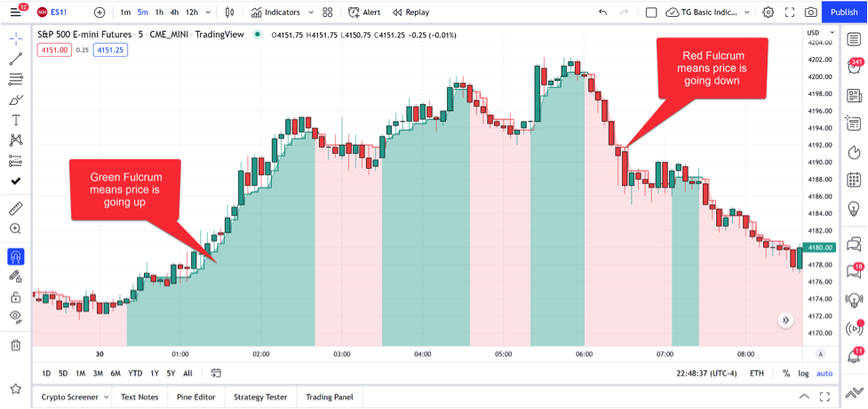This screenshot has width=868, height=409.
Task: Expand the Crypto Screener dropdown
Action: tap(107, 397)
